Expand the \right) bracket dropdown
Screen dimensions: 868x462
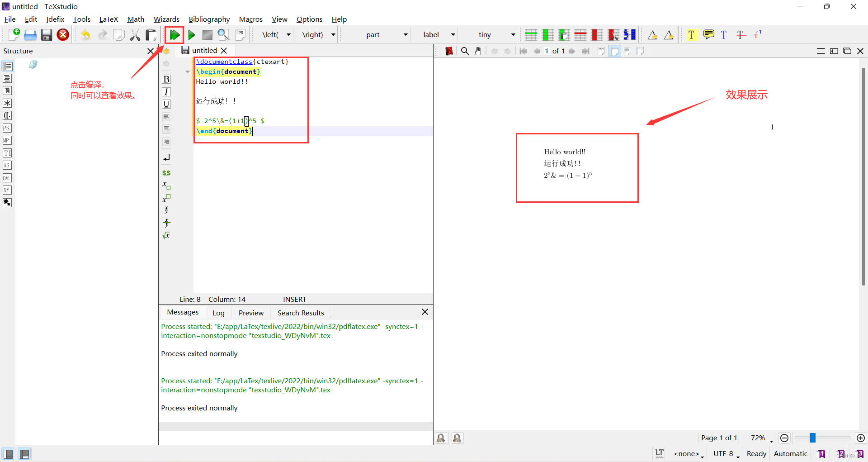point(333,34)
